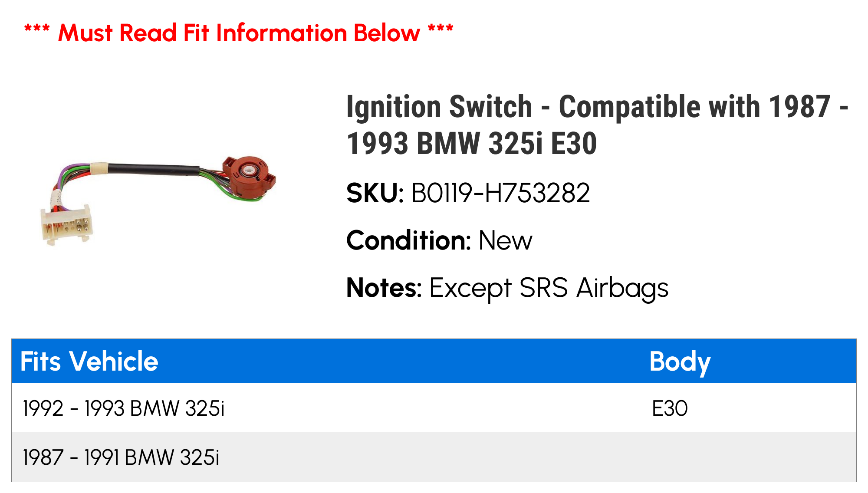Click the Notes label
The height and width of the screenshot is (493, 868).
(x=384, y=288)
